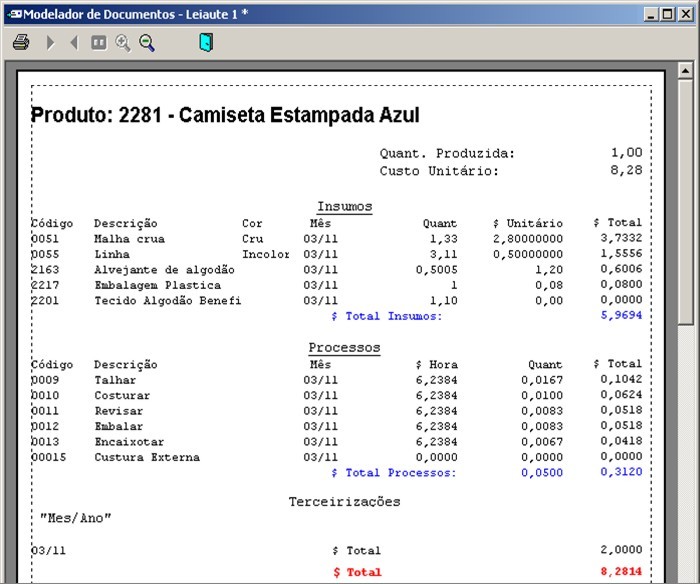The width and height of the screenshot is (700, 584).
Task: Open the system menu from title bar icon
Action: pyautogui.click(x=13, y=13)
